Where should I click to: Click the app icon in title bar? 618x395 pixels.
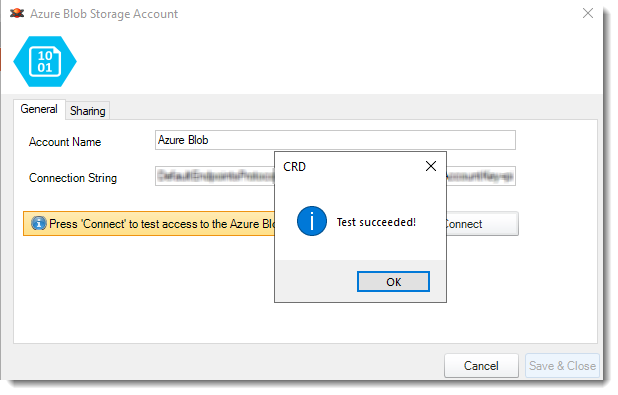pyautogui.click(x=17, y=13)
